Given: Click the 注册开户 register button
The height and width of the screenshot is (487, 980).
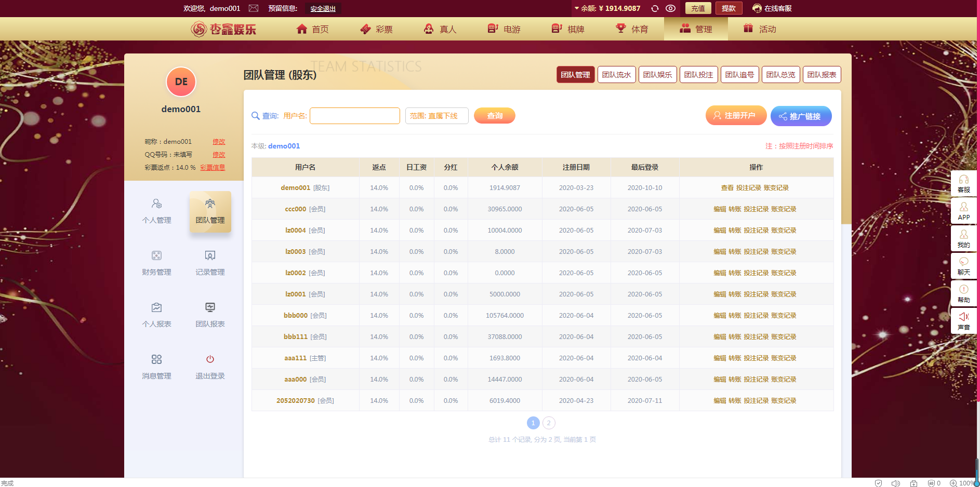Looking at the screenshot, I should coord(736,115).
